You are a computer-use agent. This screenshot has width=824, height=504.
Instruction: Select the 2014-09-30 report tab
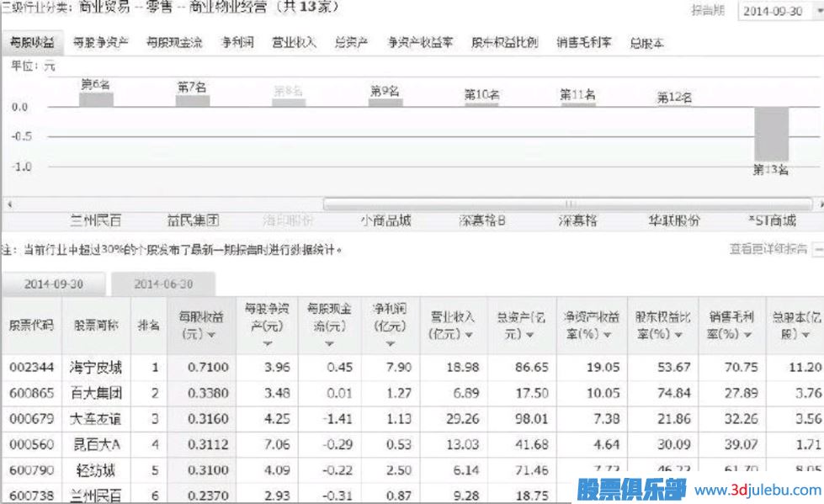point(56,285)
